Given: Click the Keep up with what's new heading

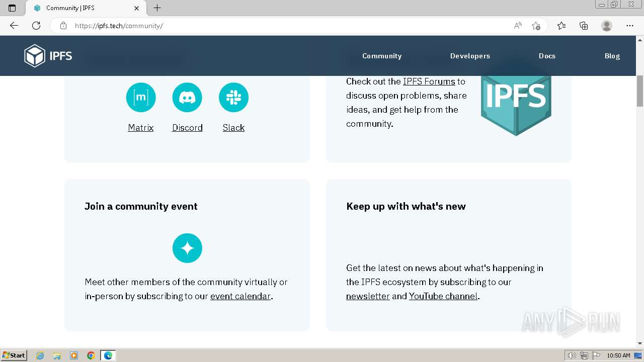Looking at the screenshot, I should [x=406, y=206].
